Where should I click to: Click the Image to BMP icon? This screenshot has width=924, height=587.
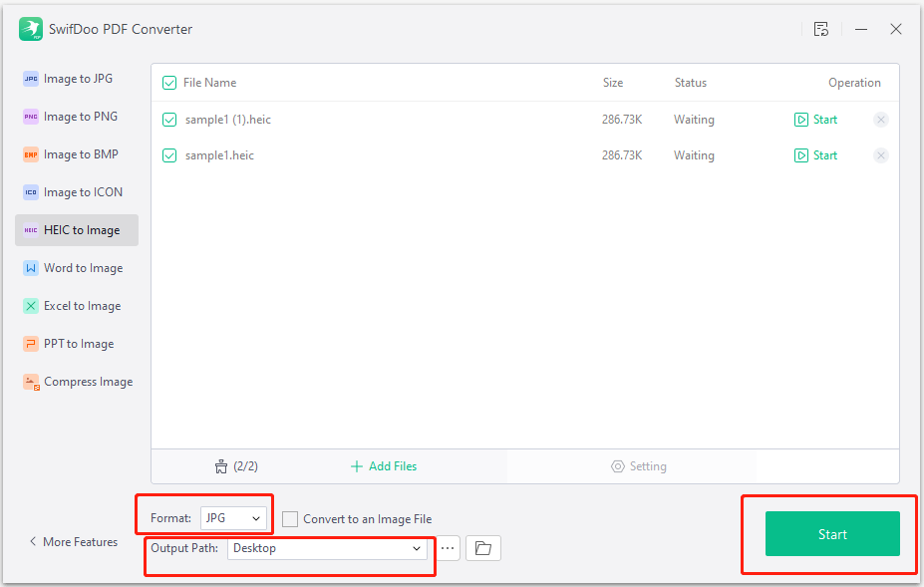coord(31,154)
